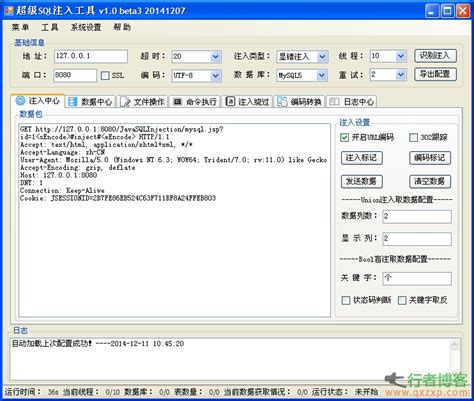Select the 注入中心 tab
This screenshot has height=401, width=474.
(x=38, y=101)
